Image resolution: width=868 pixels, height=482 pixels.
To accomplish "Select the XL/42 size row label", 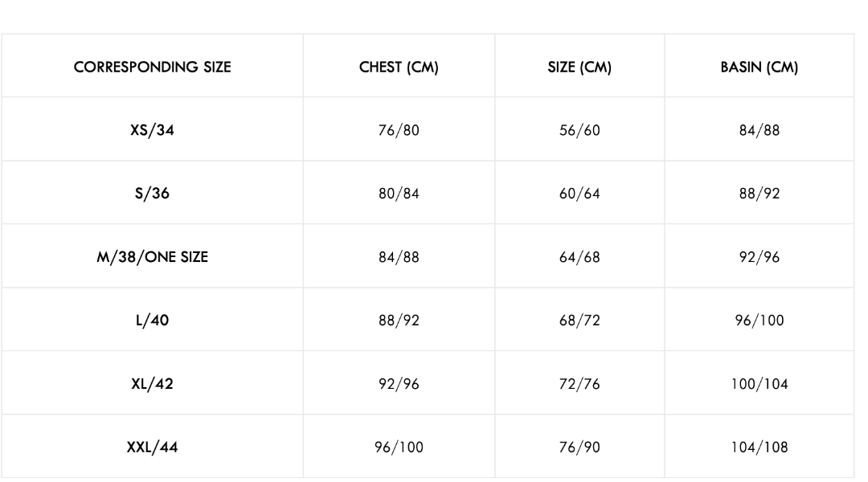I will 152,383.
